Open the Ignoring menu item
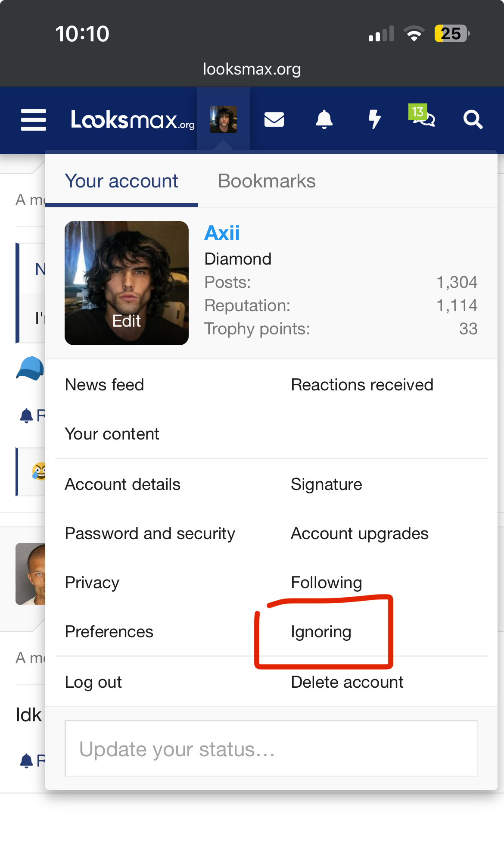Screen dimensions: 504x845 coord(321,632)
